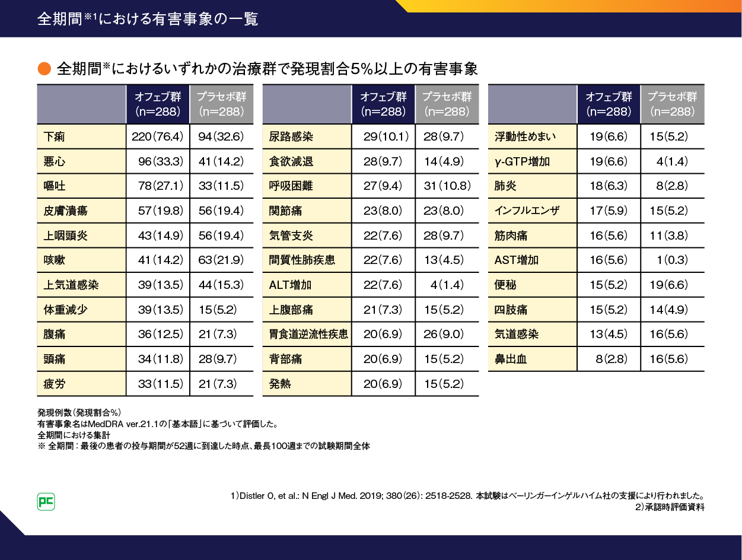The image size is (742, 560).
Task: Click the インフルエンザ row label
Action: [x=527, y=211]
